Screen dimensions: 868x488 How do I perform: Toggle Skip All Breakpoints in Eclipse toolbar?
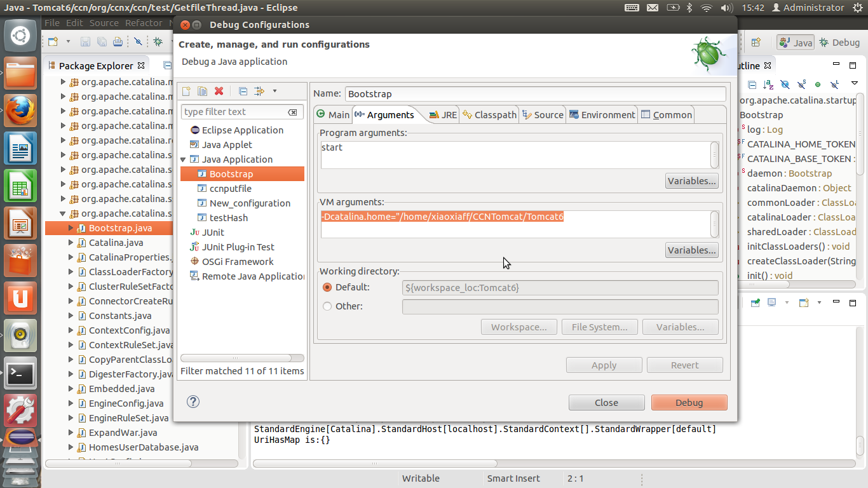point(138,42)
